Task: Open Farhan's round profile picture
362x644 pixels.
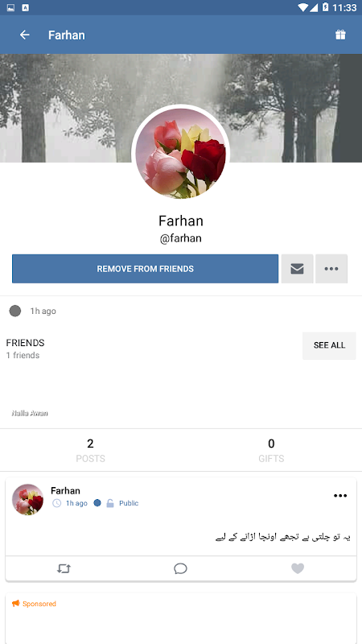Action: 180,154
